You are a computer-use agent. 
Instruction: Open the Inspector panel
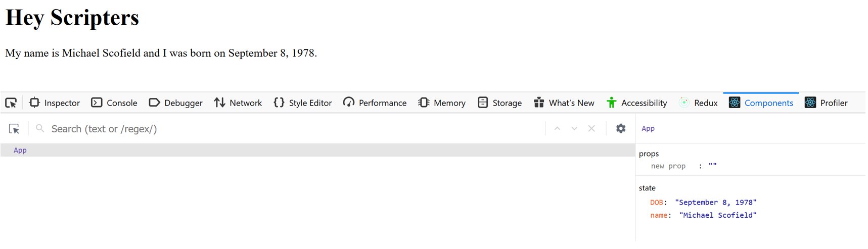(55, 103)
